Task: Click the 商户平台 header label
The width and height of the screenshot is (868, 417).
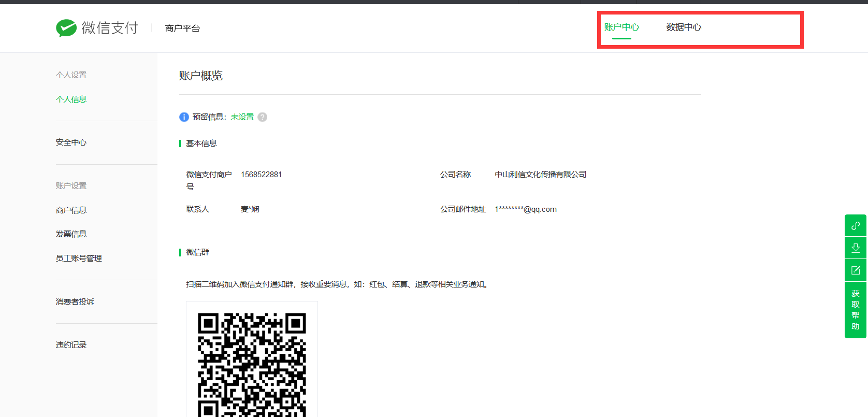Action: click(x=182, y=28)
